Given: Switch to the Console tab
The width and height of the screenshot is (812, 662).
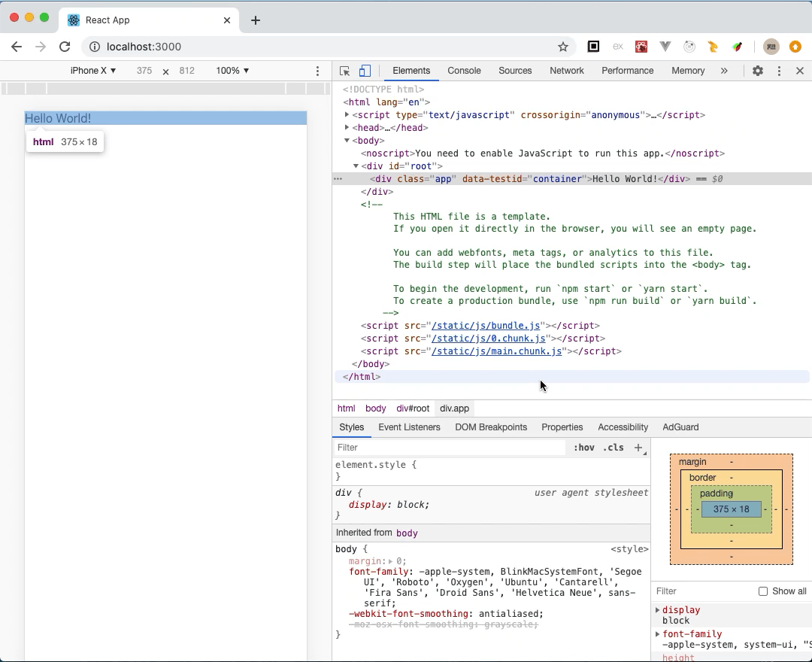Looking at the screenshot, I should click(464, 71).
